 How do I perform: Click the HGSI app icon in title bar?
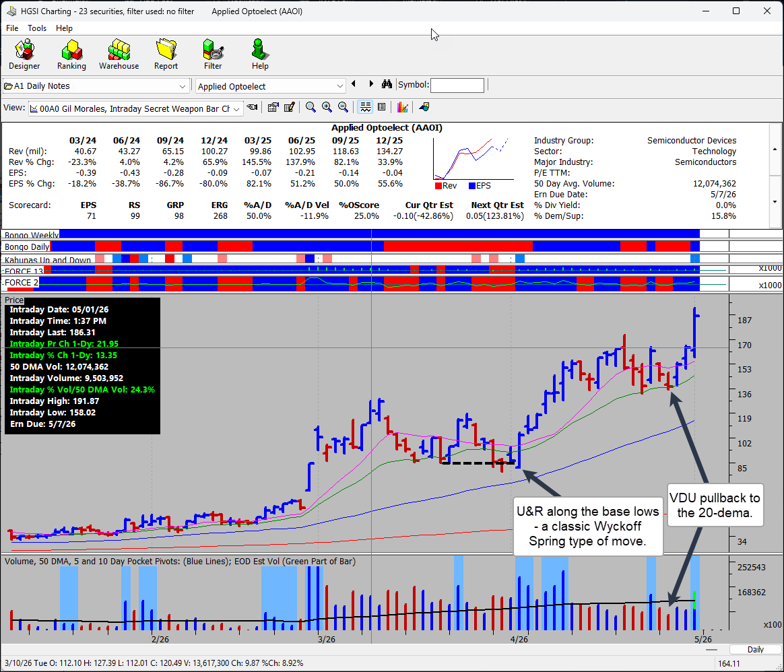pyautogui.click(x=11, y=11)
